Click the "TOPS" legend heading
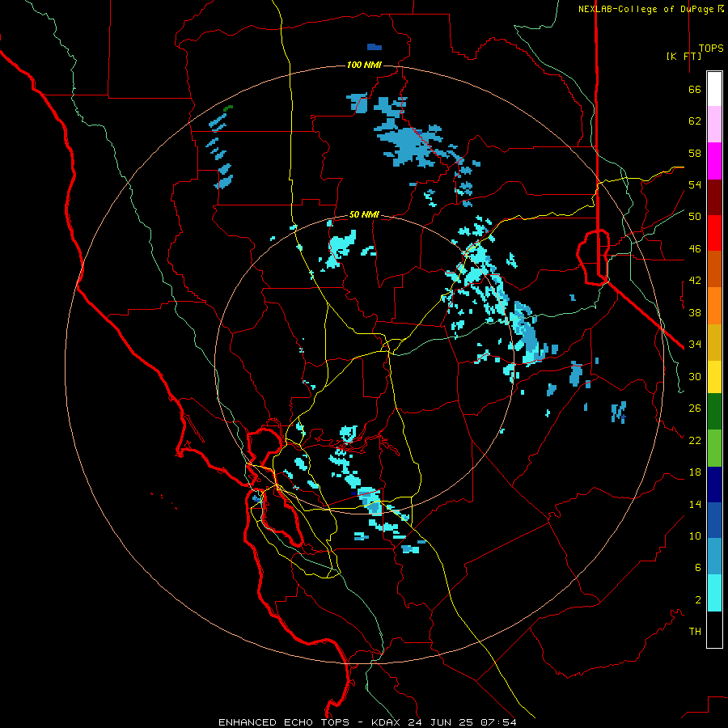Image resolution: width=728 pixels, height=728 pixels. click(711, 49)
